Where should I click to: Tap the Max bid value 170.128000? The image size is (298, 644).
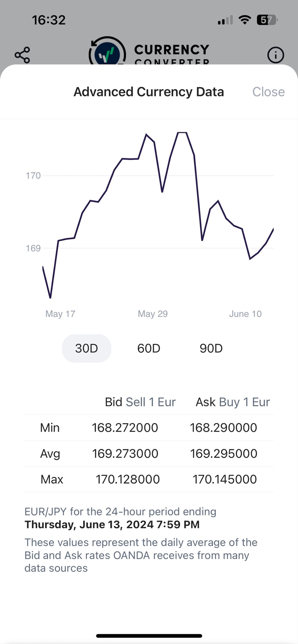coord(127,479)
